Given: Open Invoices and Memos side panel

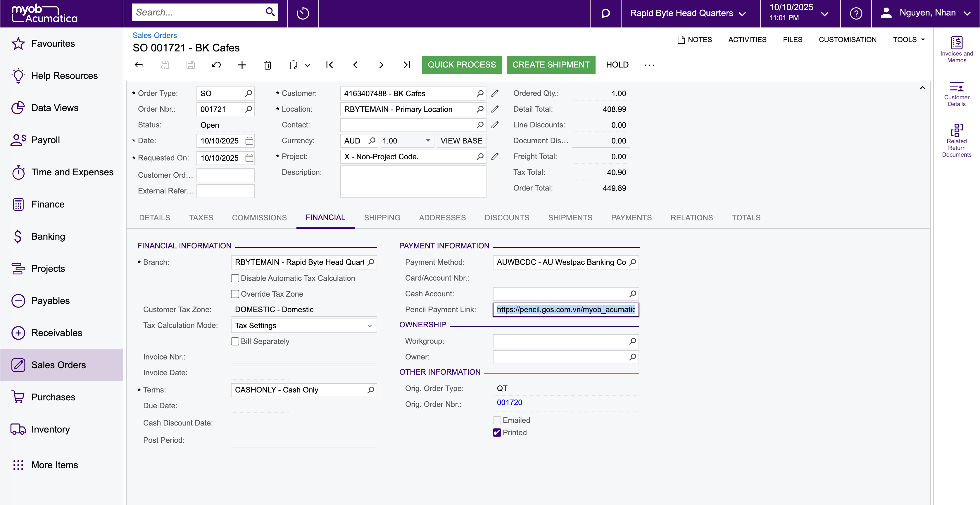Looking at the screenshot, I should 956,49.
